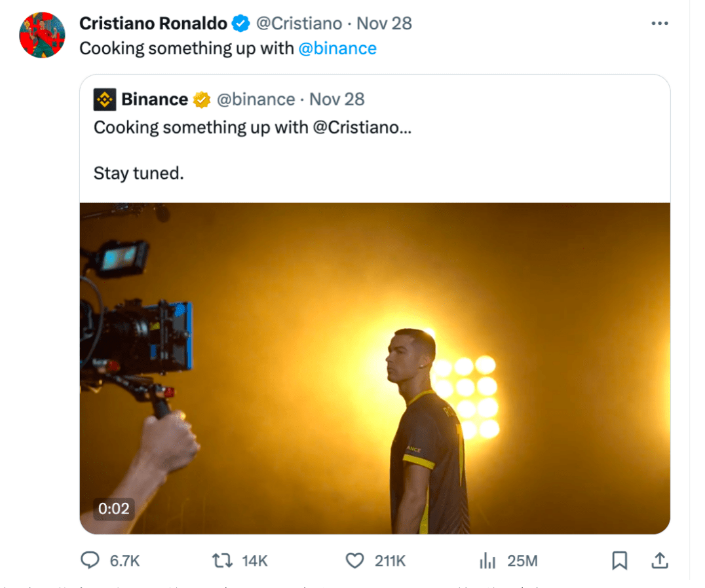Bookmark this tweet

(619, 560)
